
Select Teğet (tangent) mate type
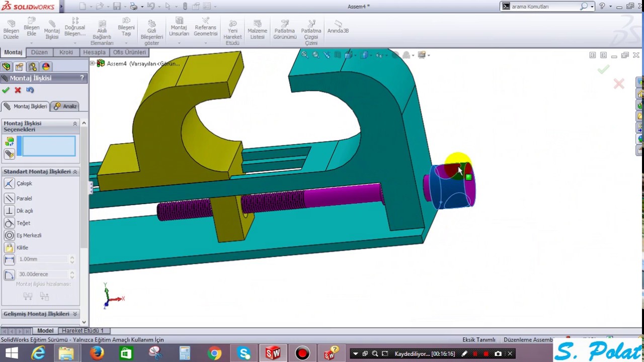(18, 223)
